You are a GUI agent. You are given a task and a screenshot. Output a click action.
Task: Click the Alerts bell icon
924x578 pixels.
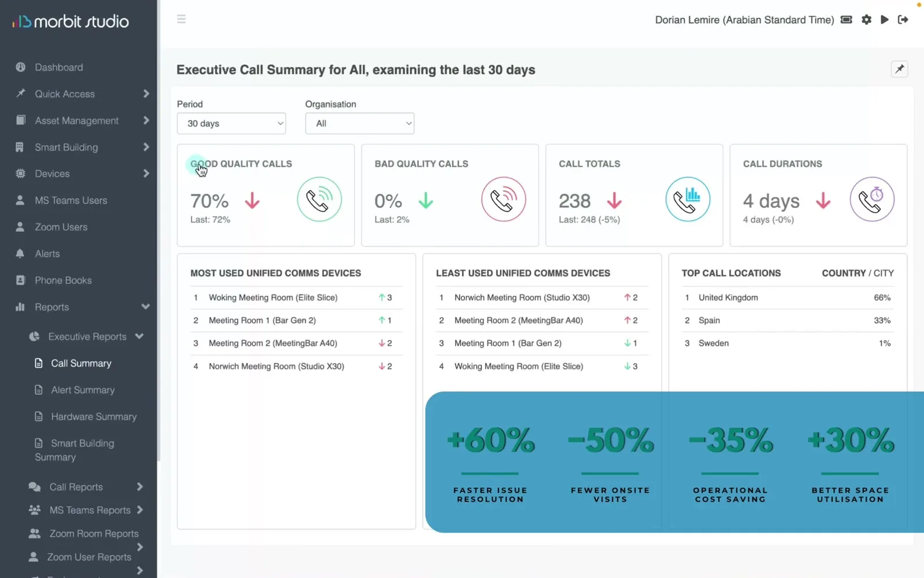click(x=20, y=254)
